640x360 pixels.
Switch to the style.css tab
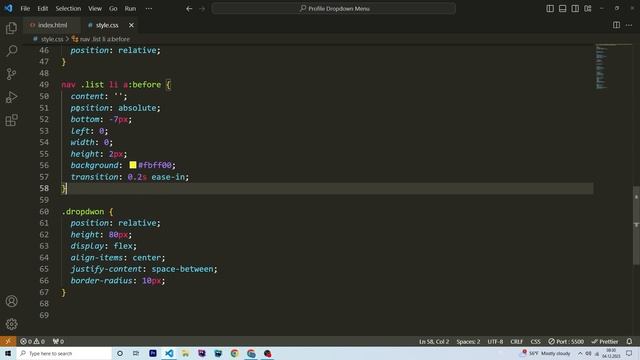pyautogui.click(x=107, y=25)
